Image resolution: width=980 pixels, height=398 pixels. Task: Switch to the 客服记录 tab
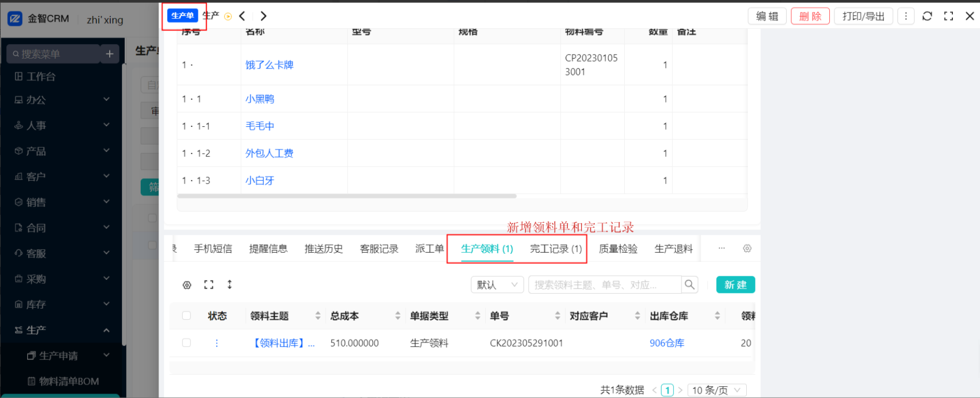tap(379, 249)
